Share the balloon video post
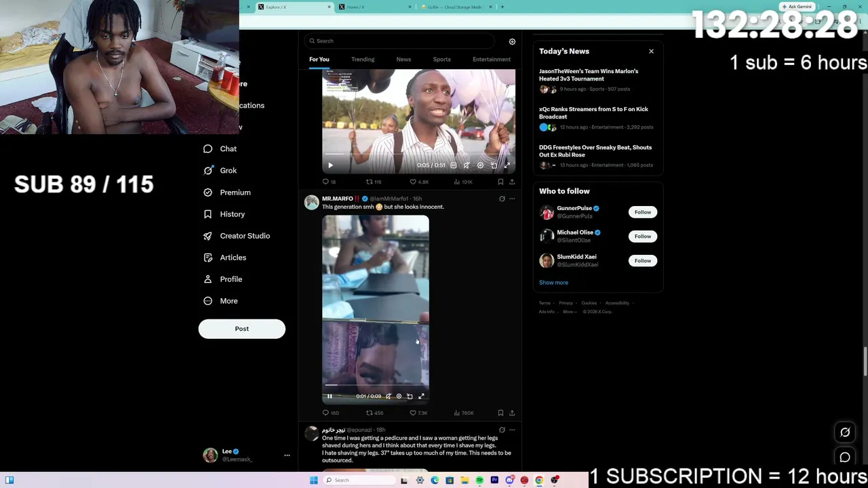This screenshot has height=488, width=868. [512, 182]
